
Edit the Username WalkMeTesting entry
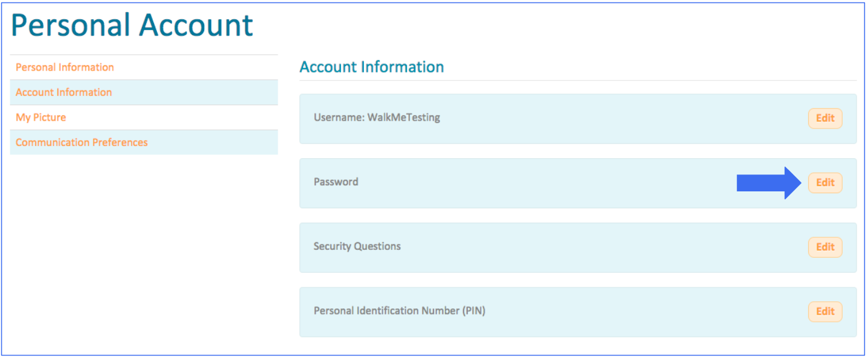coord(825,118)
